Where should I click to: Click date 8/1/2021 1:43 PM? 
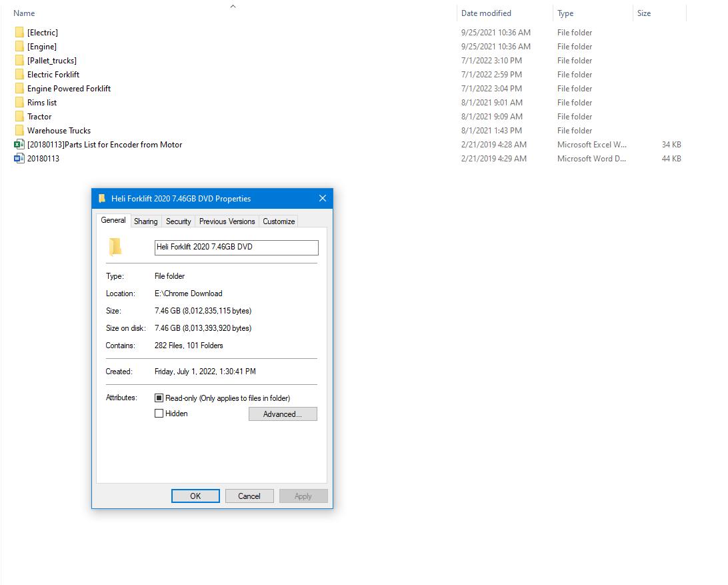[491, 131]
